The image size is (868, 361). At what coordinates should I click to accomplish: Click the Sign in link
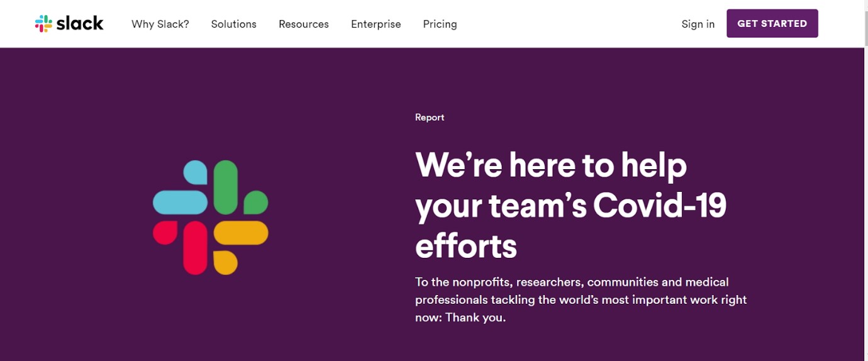pos(698,24)
